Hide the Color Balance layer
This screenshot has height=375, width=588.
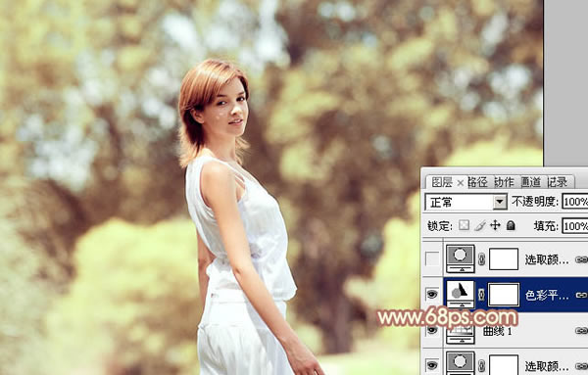point(432,295)
